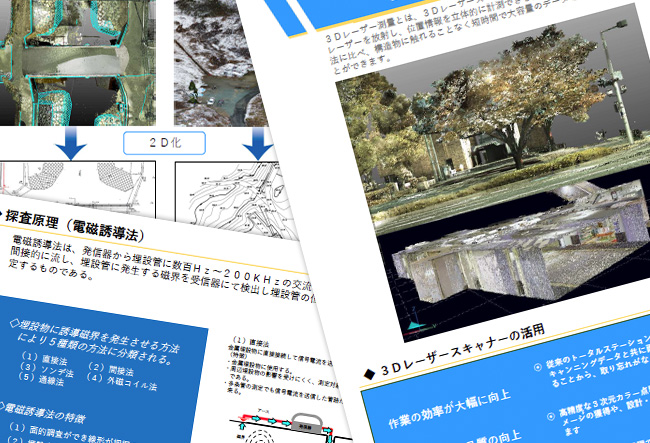Select （２）間接法 in the blue box
Image resolution: width=650 pixels, height=443 pixels.
112,369
